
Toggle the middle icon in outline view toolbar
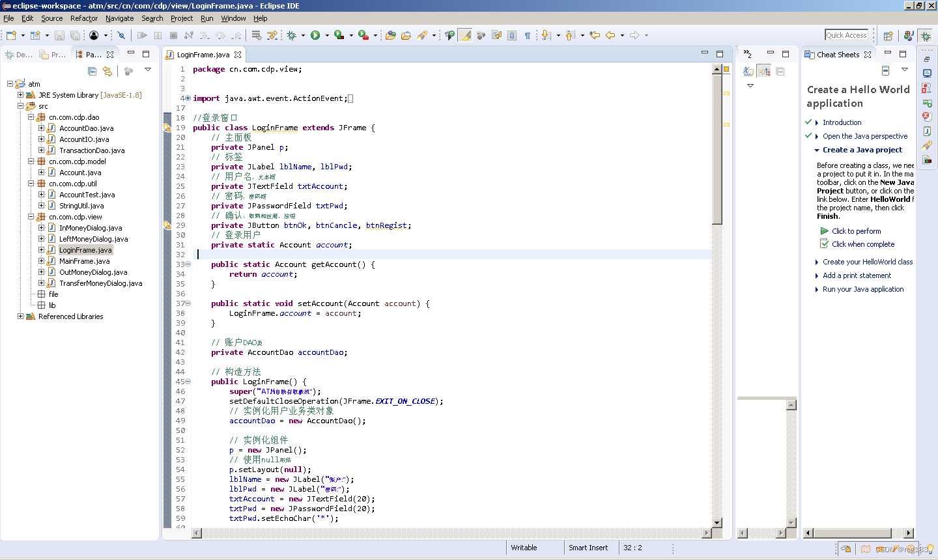[x=764, y=71]
